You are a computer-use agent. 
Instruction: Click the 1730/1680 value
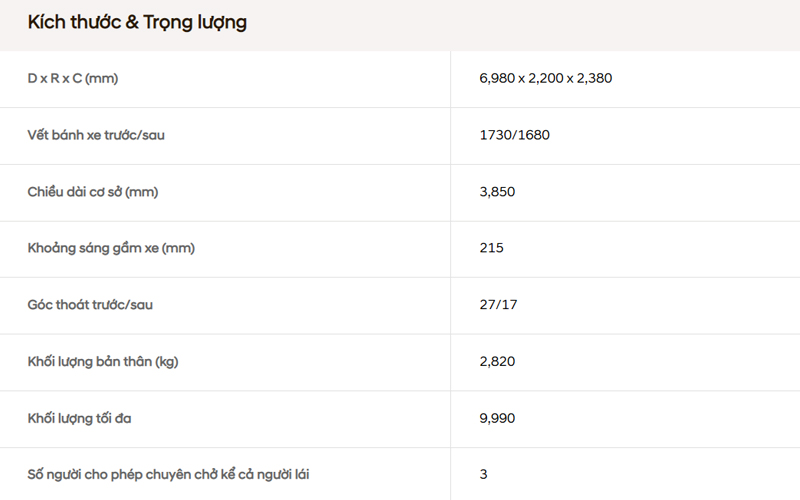point(514,135)
